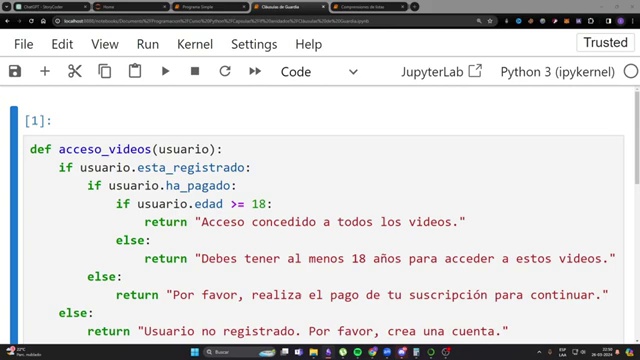
Task: Click the 'Debes tener al menos 18 años' string
Action: (405, 258)
